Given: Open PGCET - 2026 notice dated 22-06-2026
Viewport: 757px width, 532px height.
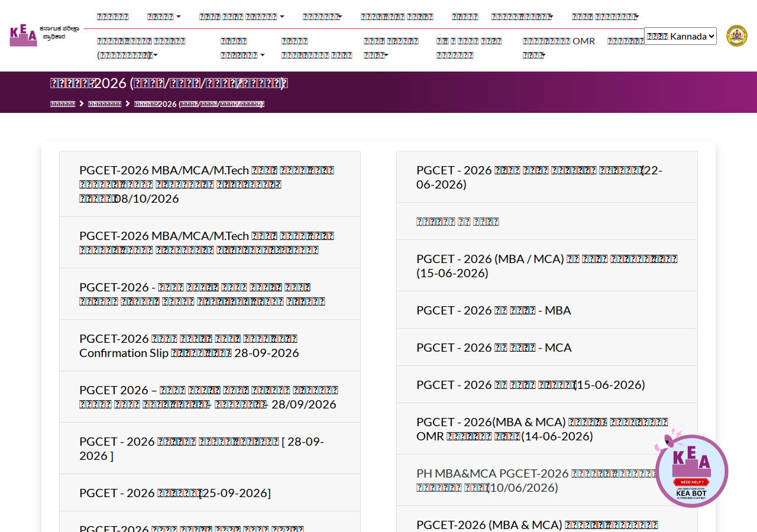Looking at the screenshot, I should tap(547, 177).
